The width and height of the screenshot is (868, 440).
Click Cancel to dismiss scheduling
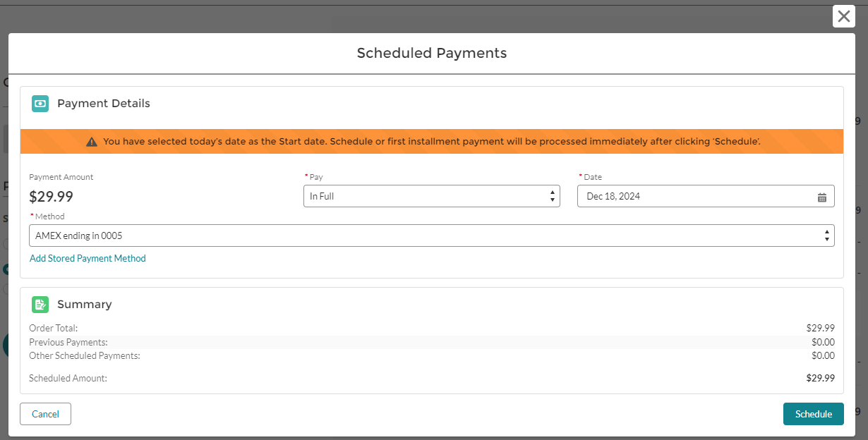pyautogui.click(x=45, y=414)
